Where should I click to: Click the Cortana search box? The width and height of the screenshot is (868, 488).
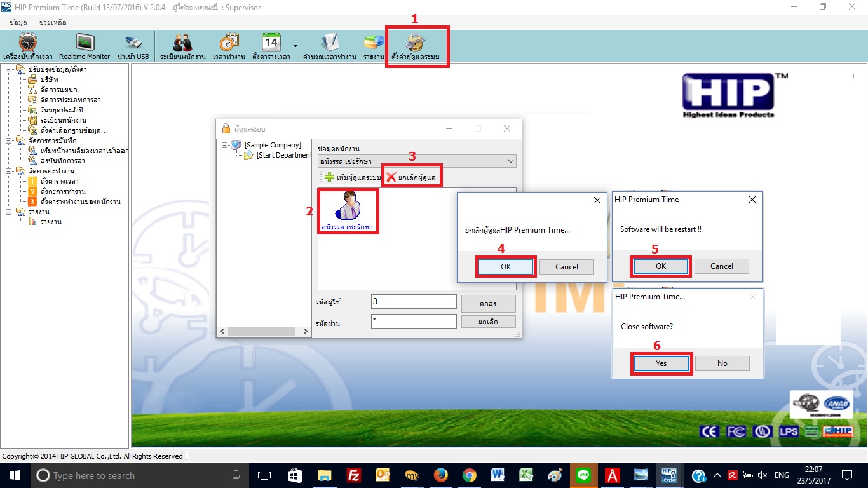[x=139, y=475]
